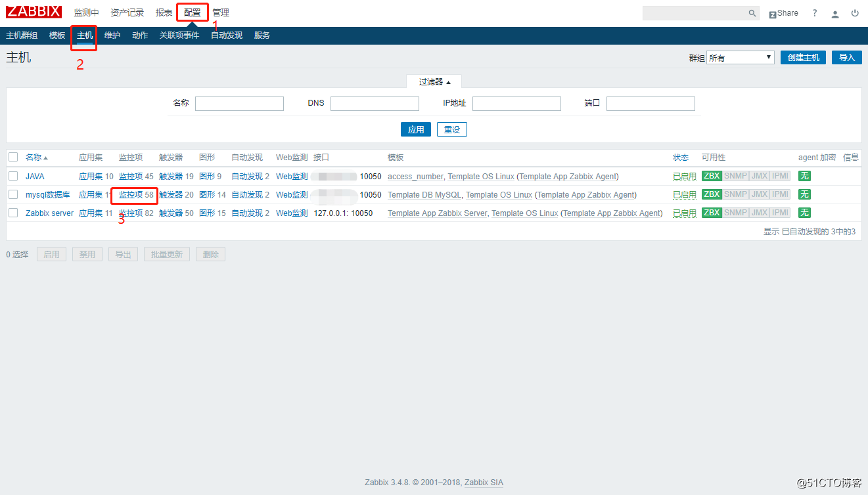Toggle 已启用 status for JAVA
Viewport: 868px width, 495px height.
pyautogui.click(x=685, y=176)
